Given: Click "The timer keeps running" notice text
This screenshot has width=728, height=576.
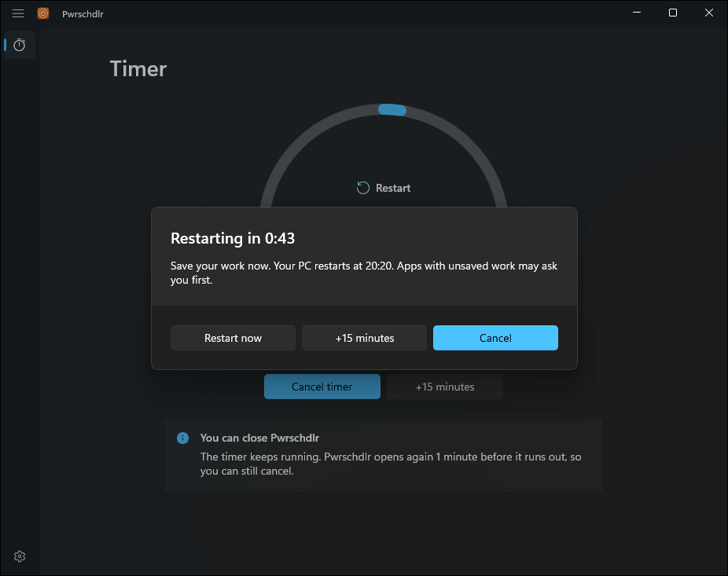Looking at the screenshot, I should click(391, 464).
